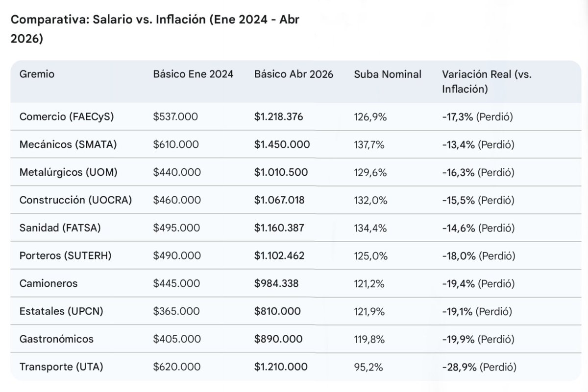Image resolution: width=588 pixels, height=392 pixels.
Task: Click the -28,9% (Perdió) cell
Action: (479, 367)
